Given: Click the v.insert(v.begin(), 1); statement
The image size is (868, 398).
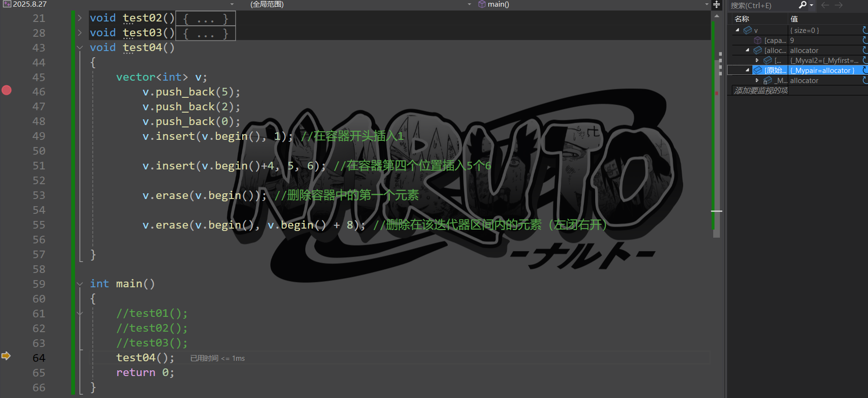Looking at the screenshot, I should tap(217, 136).
